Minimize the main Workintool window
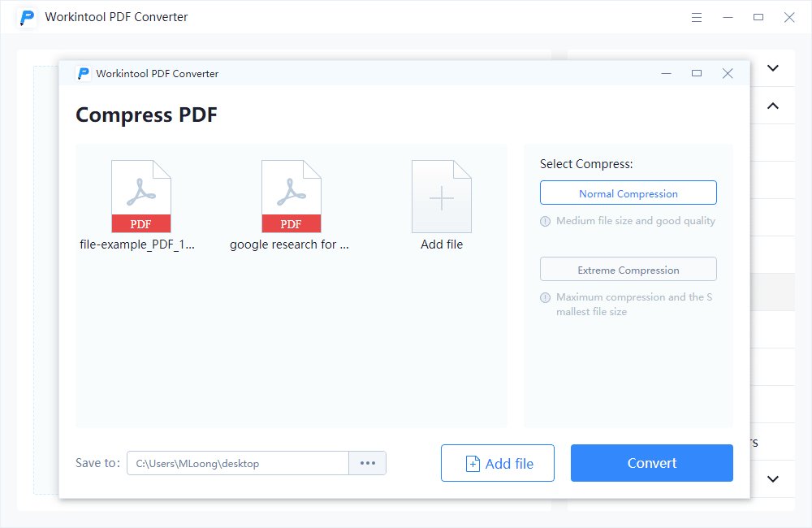The image size is (812, 528). [728, 18]
